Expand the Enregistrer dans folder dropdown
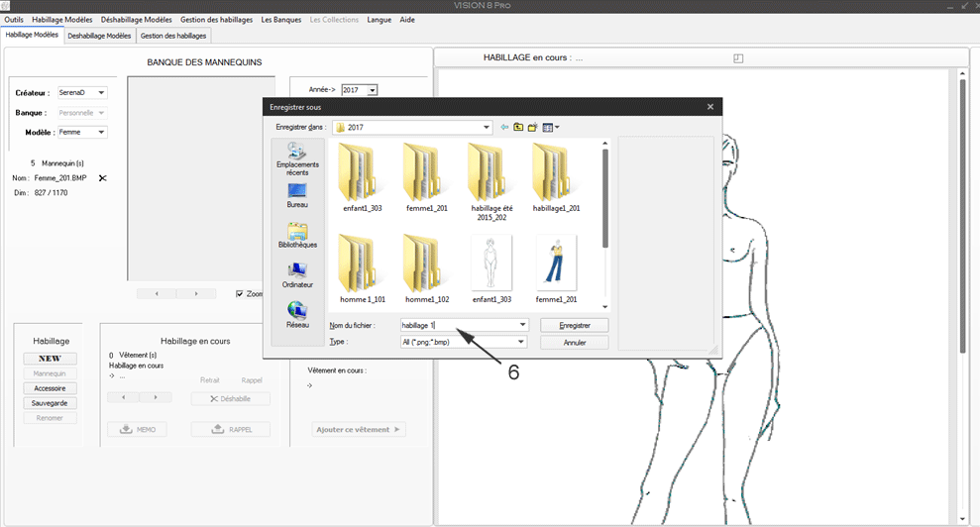980x527 pixels. [x=486, y=127]
